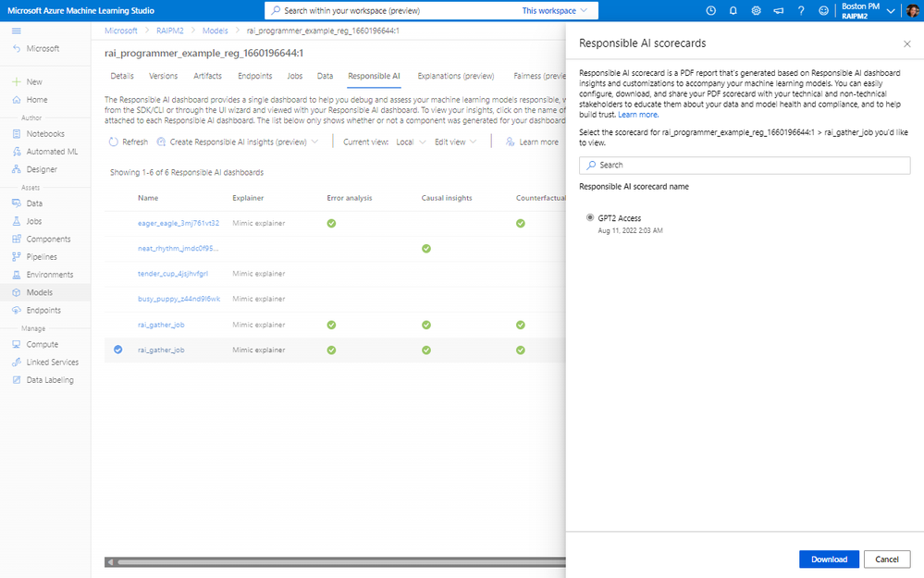924x578 pixels.
Task: Switch to the Versions tab
Action: (x=163, y=76)
